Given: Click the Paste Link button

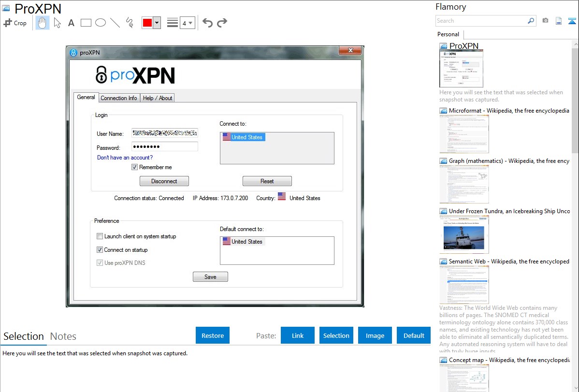Looking at the screenshot, I should click(298, 335).
